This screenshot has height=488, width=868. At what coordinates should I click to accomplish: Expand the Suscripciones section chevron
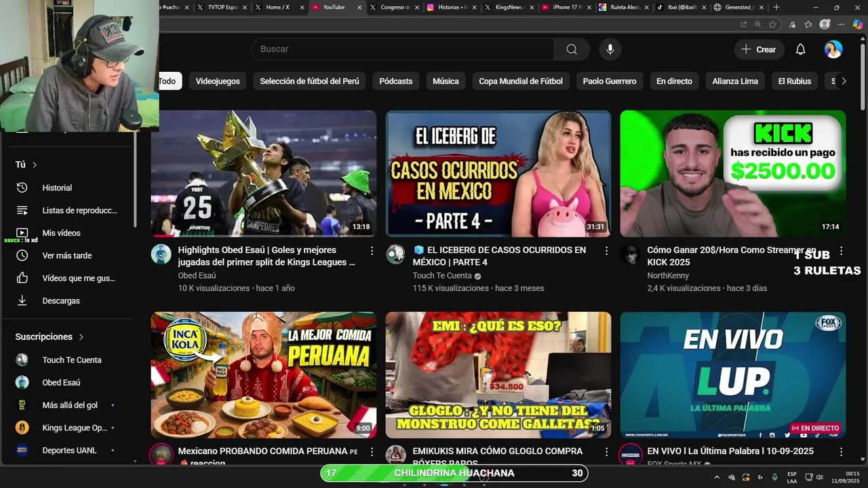(x=81, y=337)
